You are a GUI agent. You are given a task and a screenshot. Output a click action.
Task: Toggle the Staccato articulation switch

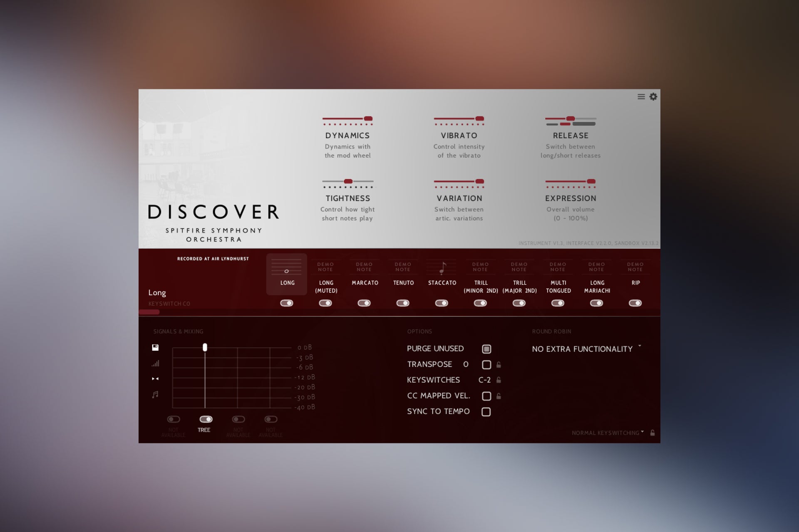[442, 303]
